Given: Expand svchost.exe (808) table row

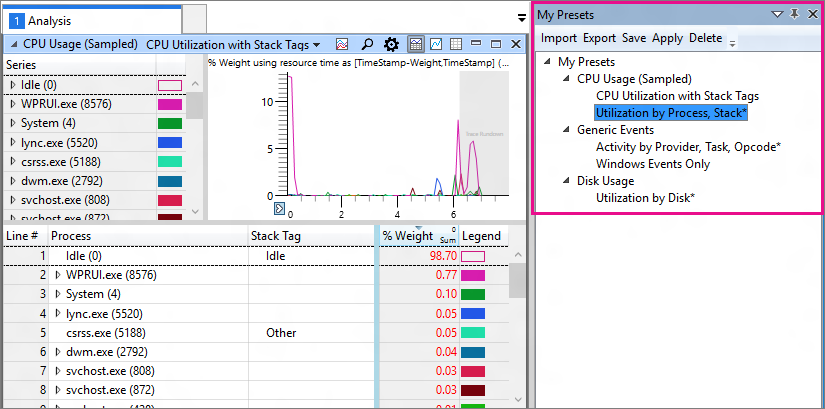Looking at the screenshot, I should 58,371.
